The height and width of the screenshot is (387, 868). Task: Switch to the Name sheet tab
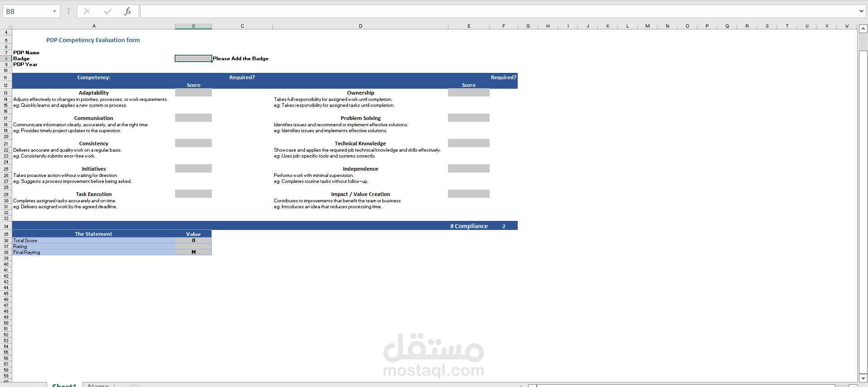(x=98, y=385)
